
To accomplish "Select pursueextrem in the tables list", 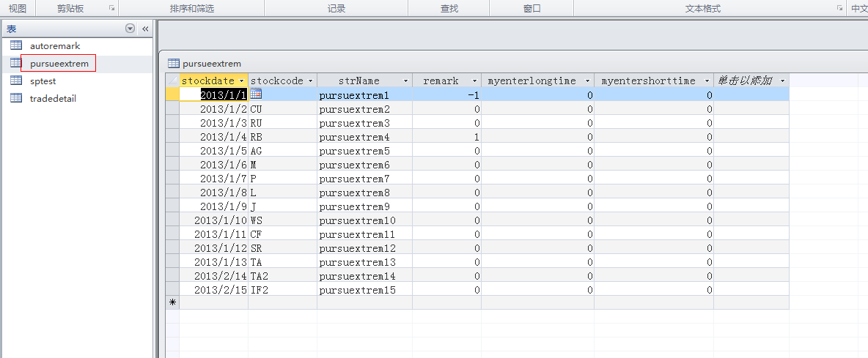I will (x=59, y=64).
